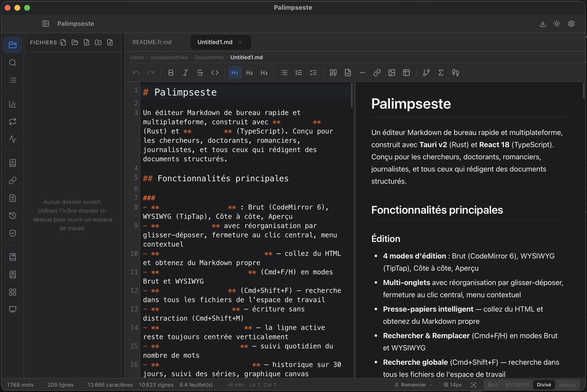Click the Users breadcrumb
This screenshot has height=392, width=587.
pos(137,57)
